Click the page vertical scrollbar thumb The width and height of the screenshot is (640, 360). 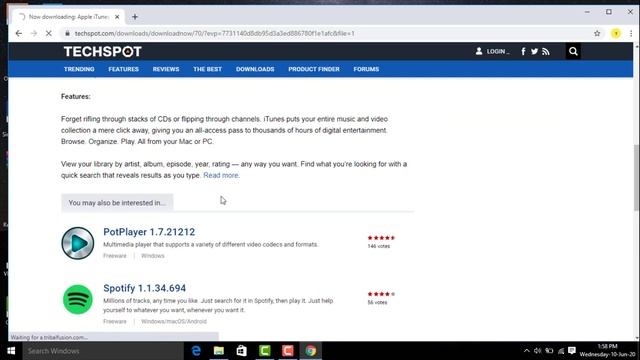click(x=636, y=178)
